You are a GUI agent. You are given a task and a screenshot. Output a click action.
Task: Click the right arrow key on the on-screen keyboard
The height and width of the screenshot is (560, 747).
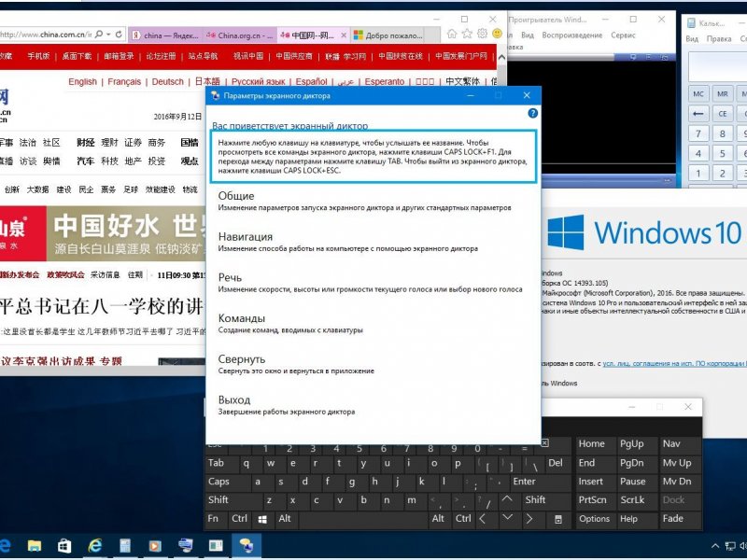(x=529, y=519)
